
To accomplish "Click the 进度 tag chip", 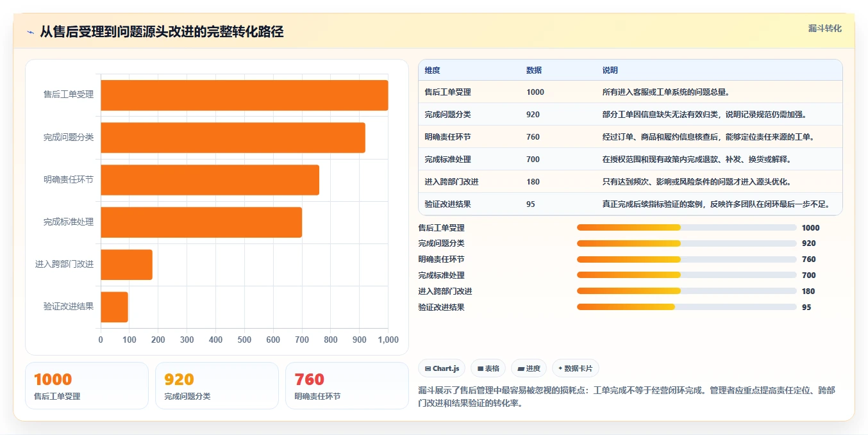I will 529,368.
